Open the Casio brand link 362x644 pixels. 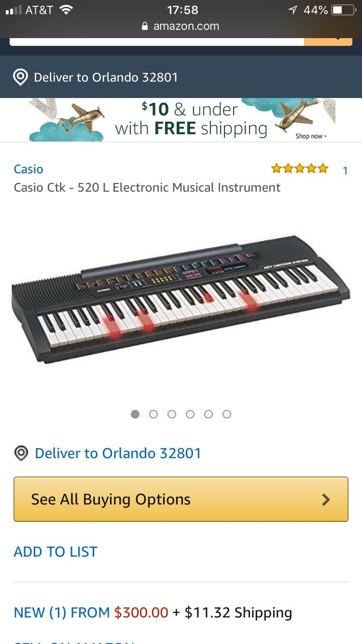click(x=28, y=169)
